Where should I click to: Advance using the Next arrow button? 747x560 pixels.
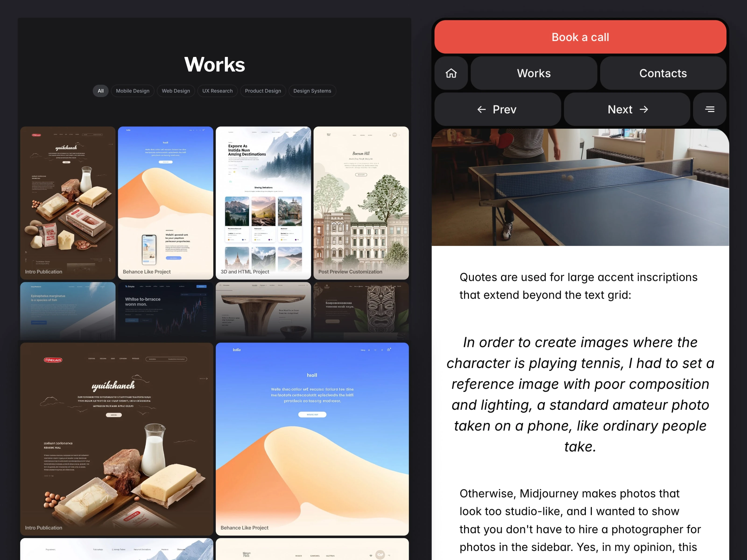627,109
